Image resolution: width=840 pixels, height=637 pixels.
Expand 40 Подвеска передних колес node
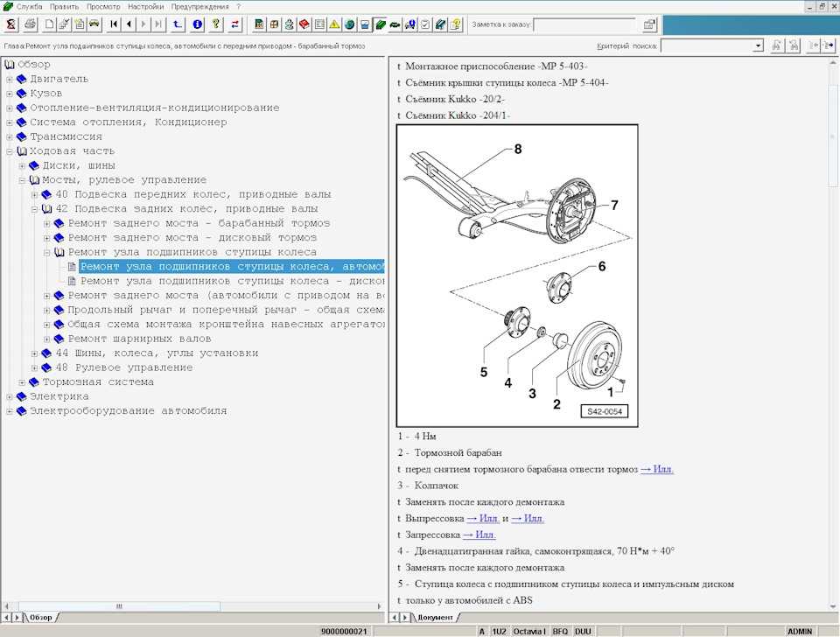[35, 195]
